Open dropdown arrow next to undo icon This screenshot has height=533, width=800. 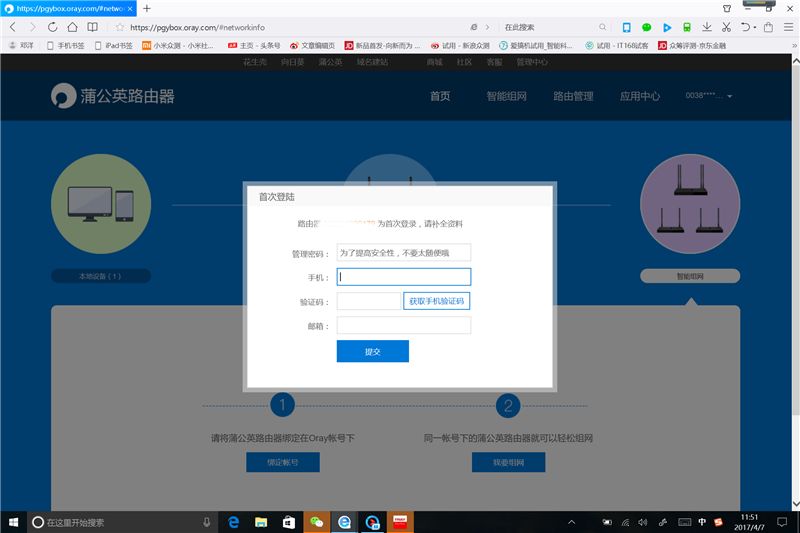pyautogui.click(x=755, y=28)
